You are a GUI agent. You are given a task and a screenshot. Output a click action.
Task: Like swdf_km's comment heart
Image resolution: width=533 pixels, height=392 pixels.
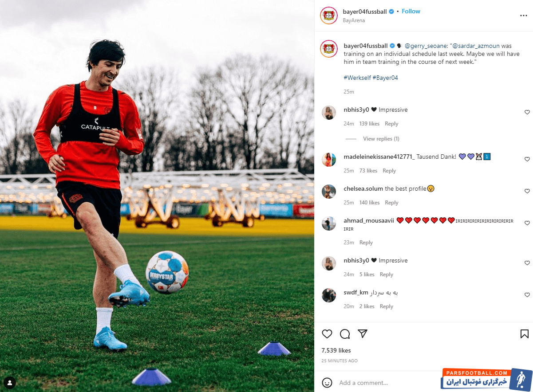tap(527, 295)
